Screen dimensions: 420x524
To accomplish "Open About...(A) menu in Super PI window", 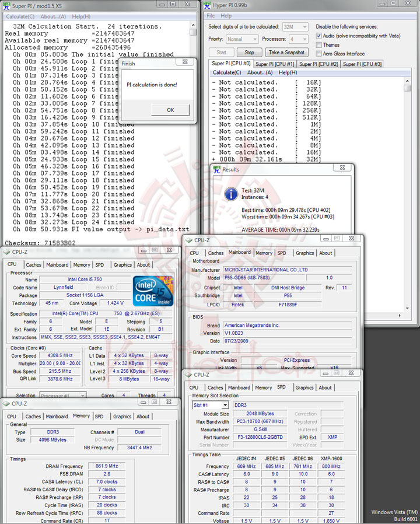I will (x=53, y=16).
